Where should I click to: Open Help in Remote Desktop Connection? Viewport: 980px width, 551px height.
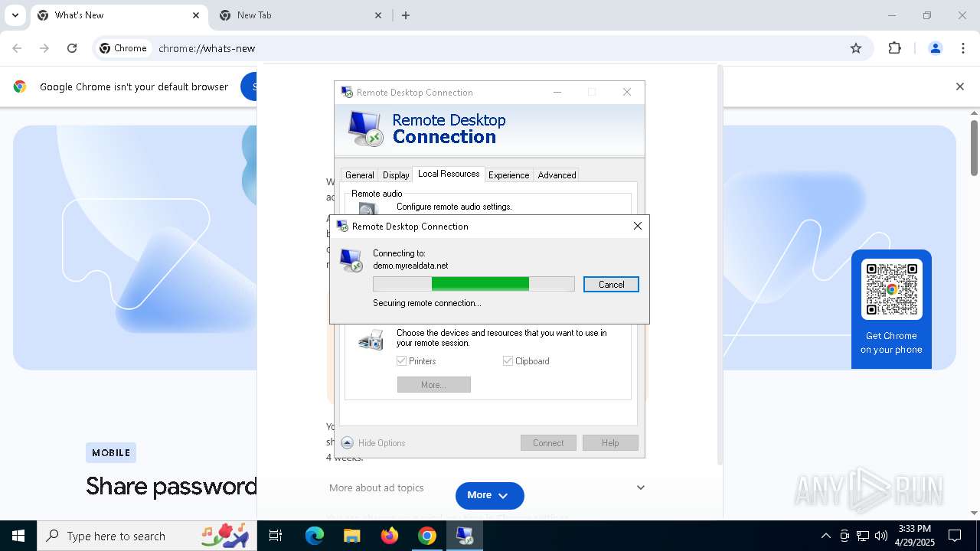pyautogui.click(x=610, y=442)
